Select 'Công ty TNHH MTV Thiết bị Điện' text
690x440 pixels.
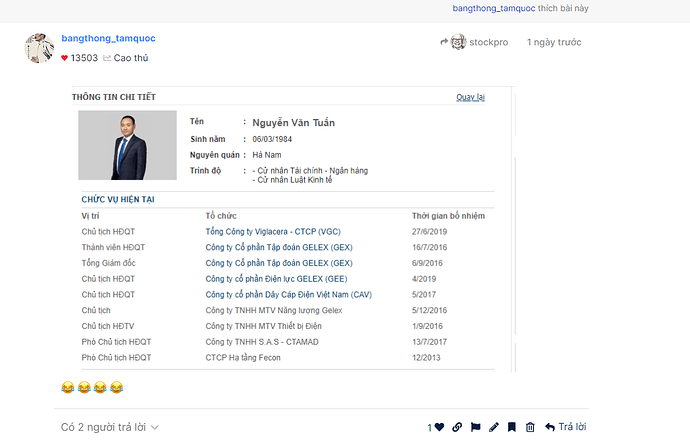(x=264, y=326)
